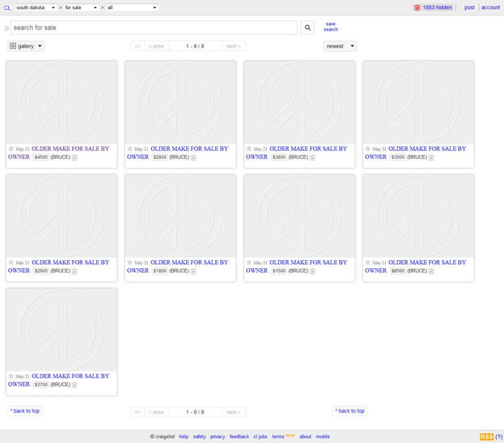Open the $3500 listing's placeholder thumbnail
Viewport: 504px width, 443px height.
point(418,103)
